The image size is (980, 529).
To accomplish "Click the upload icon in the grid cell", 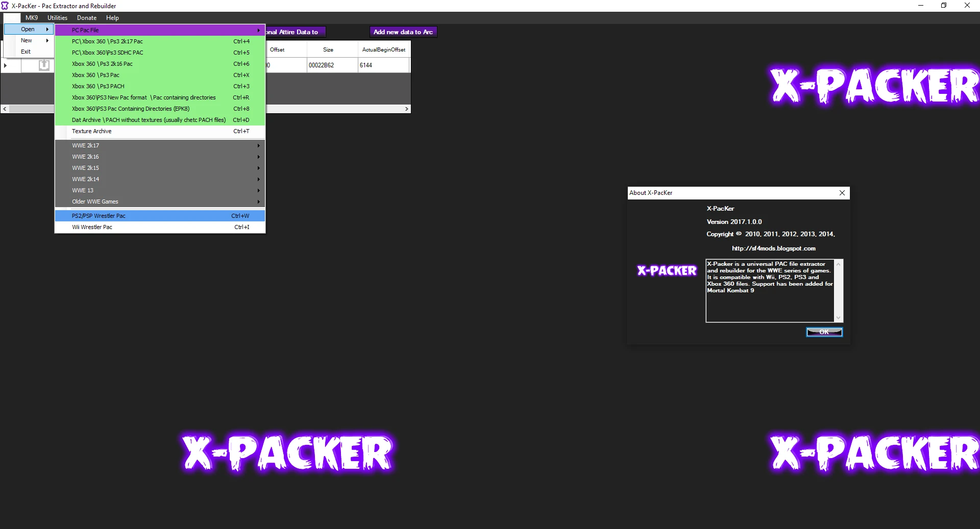I will coord(43,65).
